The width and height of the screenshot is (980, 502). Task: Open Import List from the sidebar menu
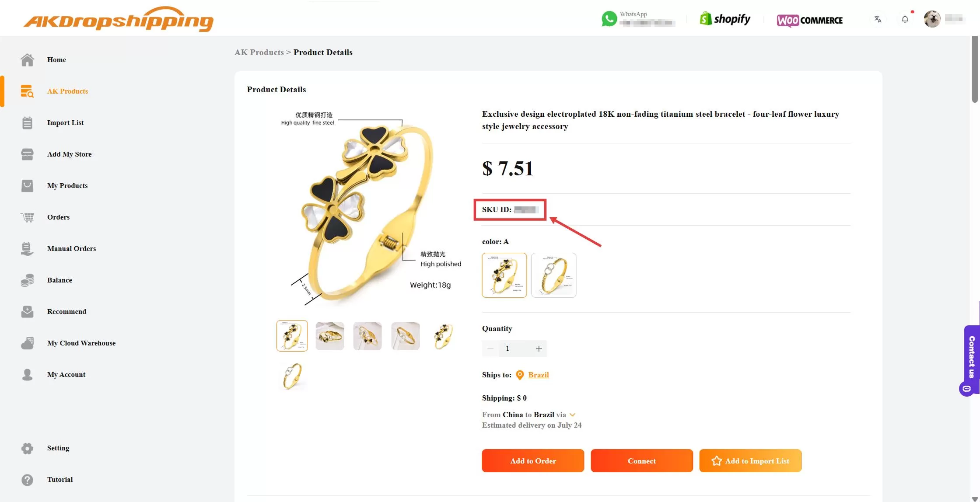[65, 123]
